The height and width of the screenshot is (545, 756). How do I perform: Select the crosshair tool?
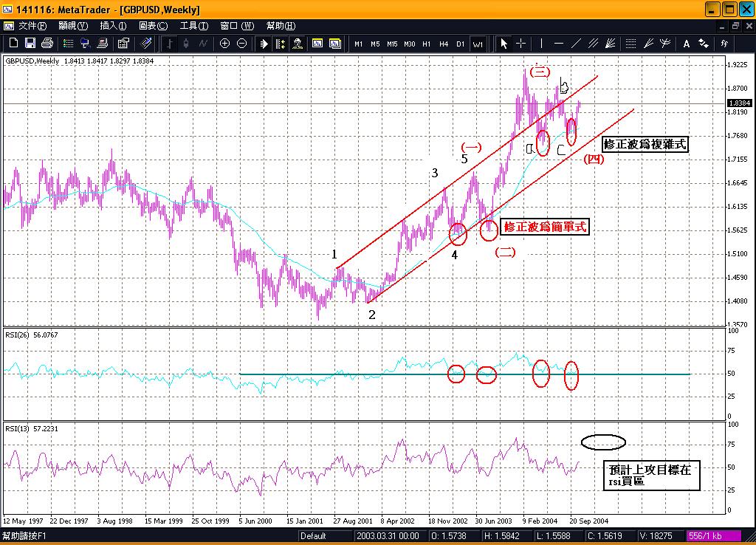coord(521,44)
